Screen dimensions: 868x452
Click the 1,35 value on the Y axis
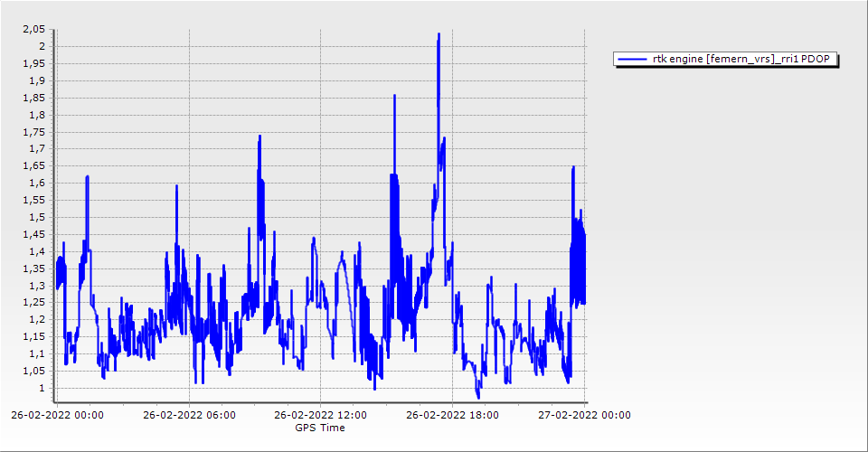pyautogui.click(x=33, y=268)
